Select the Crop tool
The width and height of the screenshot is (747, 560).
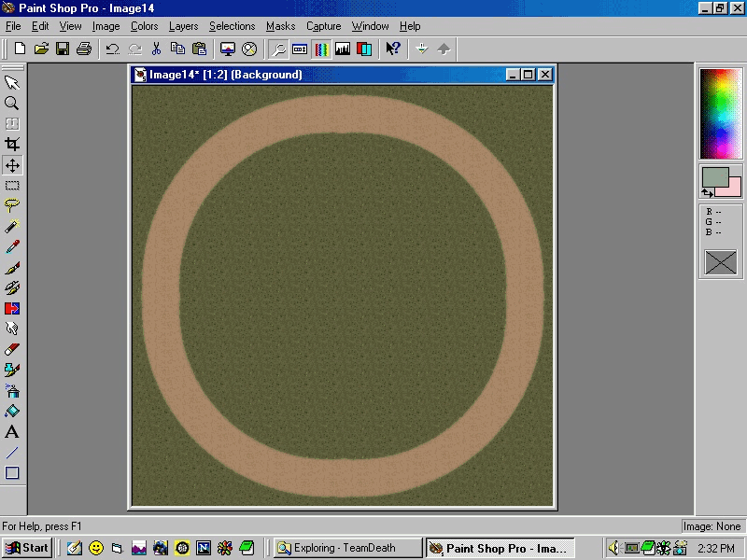12,144
